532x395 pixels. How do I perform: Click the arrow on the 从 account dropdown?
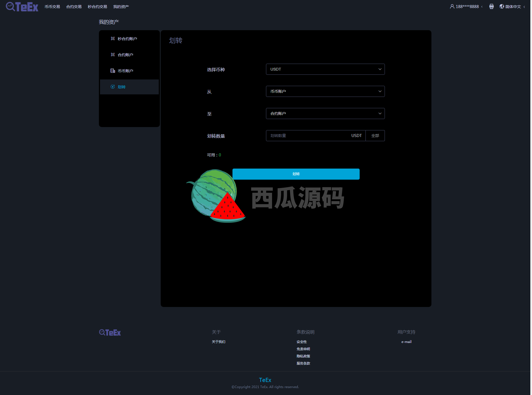click(x=380, y=91)
